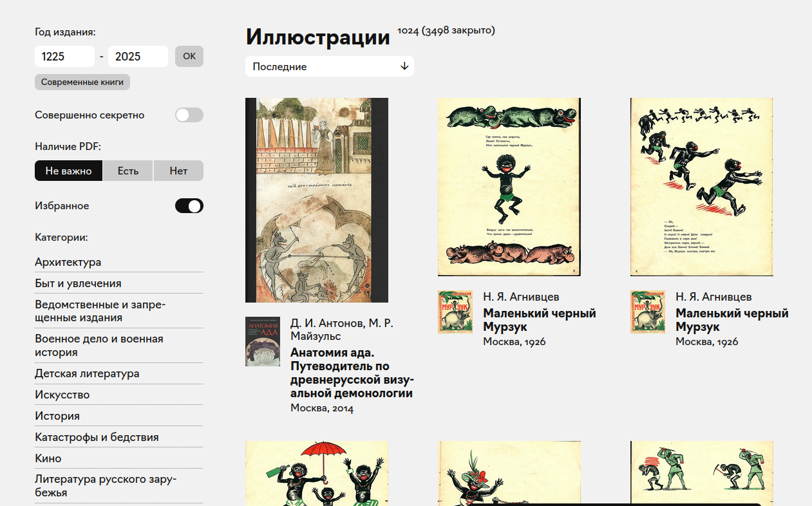Choose Нет for PDF availability
The width and height of the screenshot is (812, 506).
178,171
